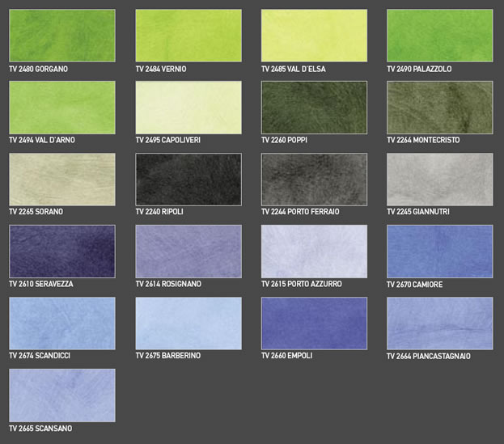This screenshot has width=504, height=444.
Task: Click the label 'TV 2245 GIANNUTRI'
Action: (x=418, y=212)
